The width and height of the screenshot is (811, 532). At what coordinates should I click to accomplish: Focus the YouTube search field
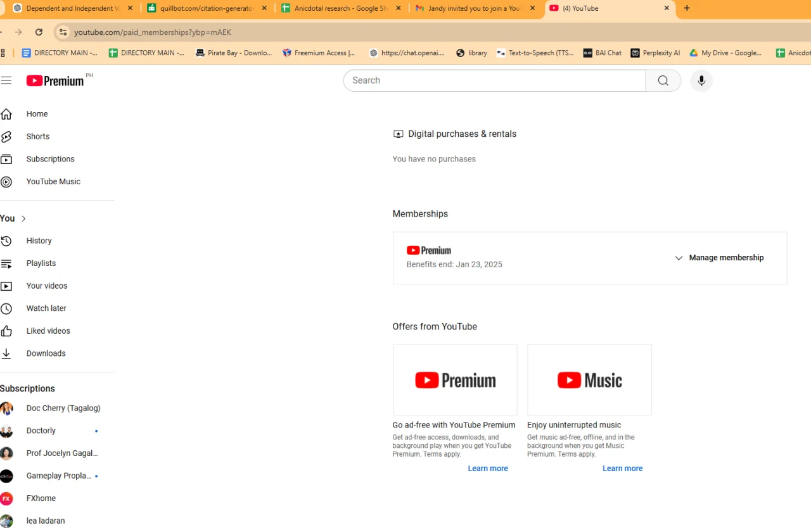pos(494,80)
